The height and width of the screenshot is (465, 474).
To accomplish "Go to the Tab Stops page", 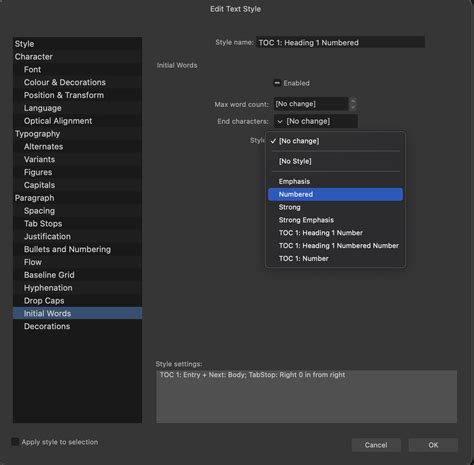I will coord(77,224).
